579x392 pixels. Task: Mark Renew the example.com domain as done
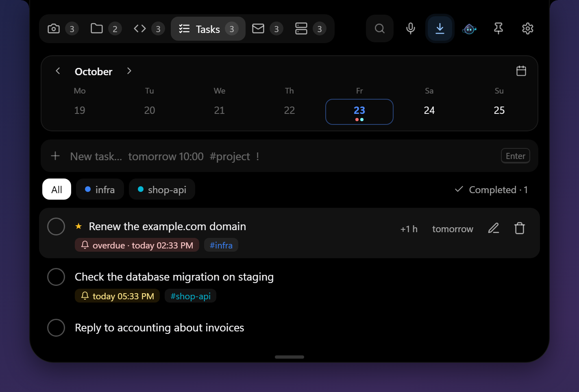click(x=56, y=226)
